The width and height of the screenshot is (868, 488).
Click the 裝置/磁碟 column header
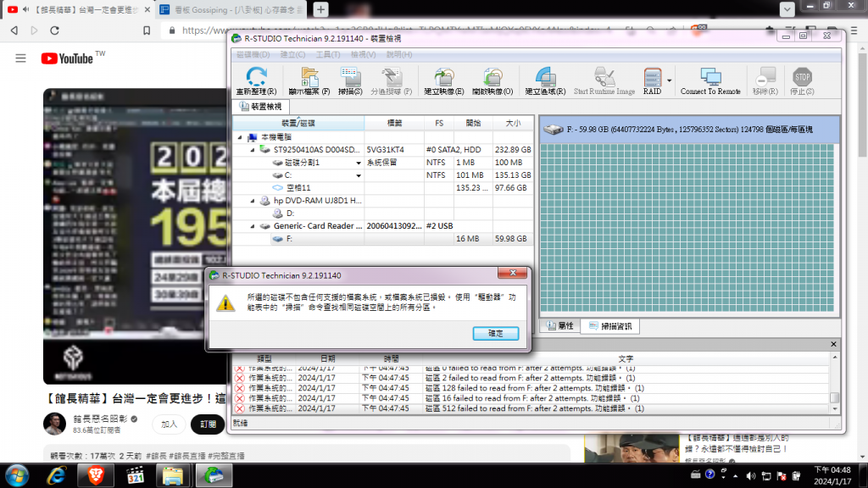tap(298, 123)
